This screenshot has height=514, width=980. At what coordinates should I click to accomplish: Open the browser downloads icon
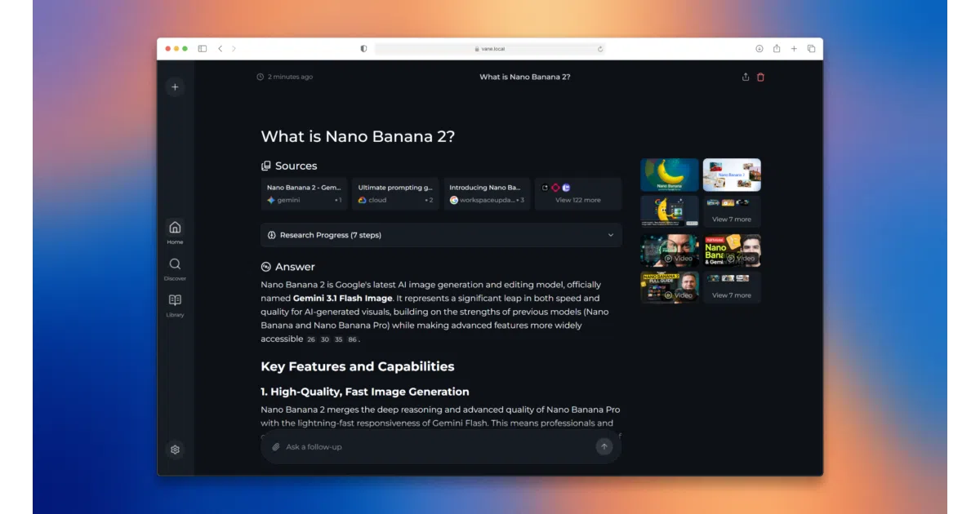759,49
